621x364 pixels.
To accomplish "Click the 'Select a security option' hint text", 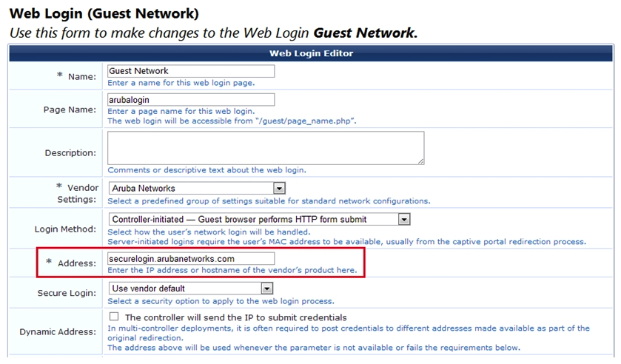I will (x=221, y=301).
